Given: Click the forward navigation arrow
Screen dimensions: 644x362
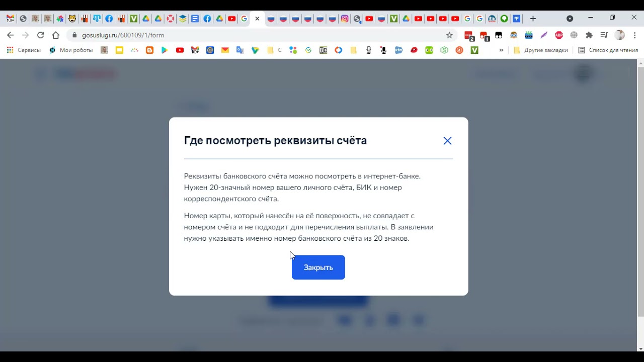Looking at the screenshot, I should point(26,35).
